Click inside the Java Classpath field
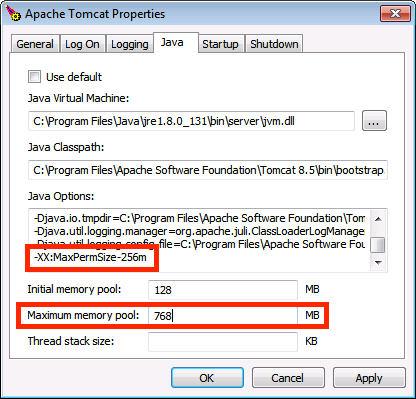The width and height of the screenshot is (416, 399). (208, 170)
